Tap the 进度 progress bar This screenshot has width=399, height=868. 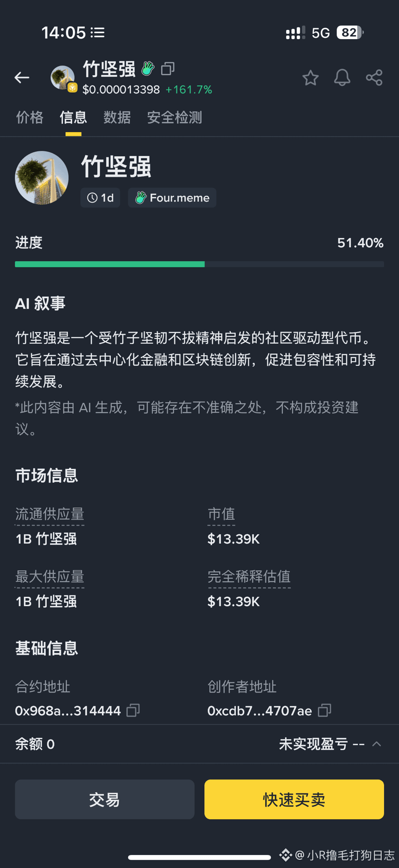point(199,264)
